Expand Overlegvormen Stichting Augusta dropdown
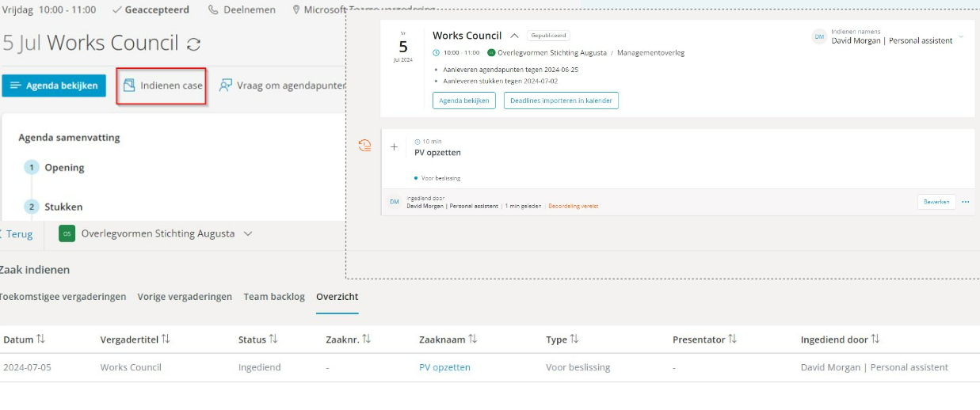The width and height of the screenshot is (980, 410). coord(248,233)
